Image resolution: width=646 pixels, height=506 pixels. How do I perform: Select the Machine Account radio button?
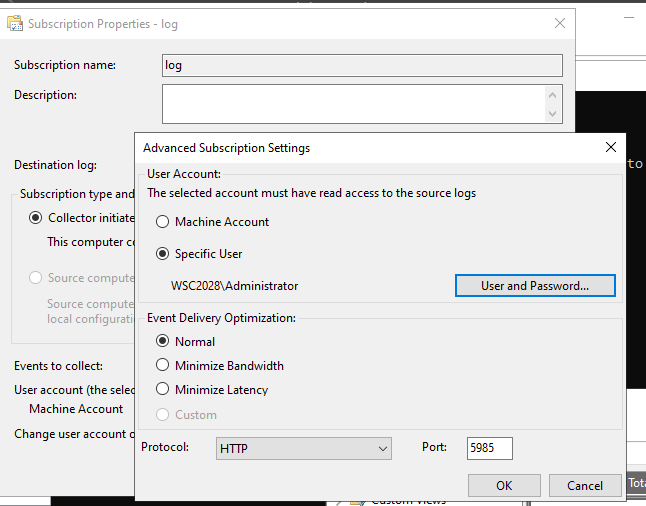coord(162,222)
